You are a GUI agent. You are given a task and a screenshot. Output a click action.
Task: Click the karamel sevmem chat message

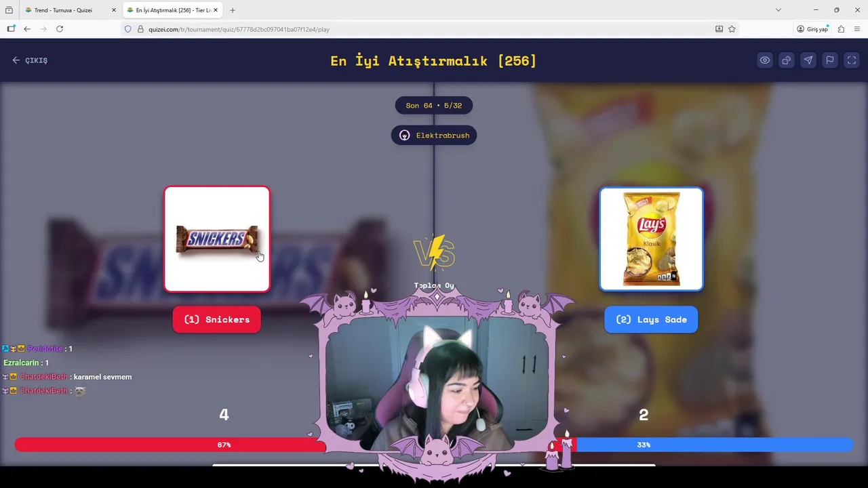click(102, 377)
